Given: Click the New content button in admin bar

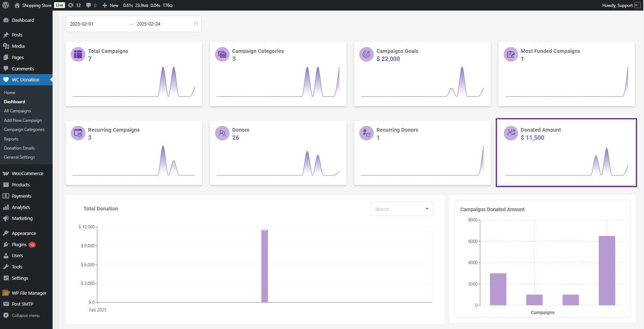Looking at the screenshot, I should pyautogui.click(x=110, y=5).
